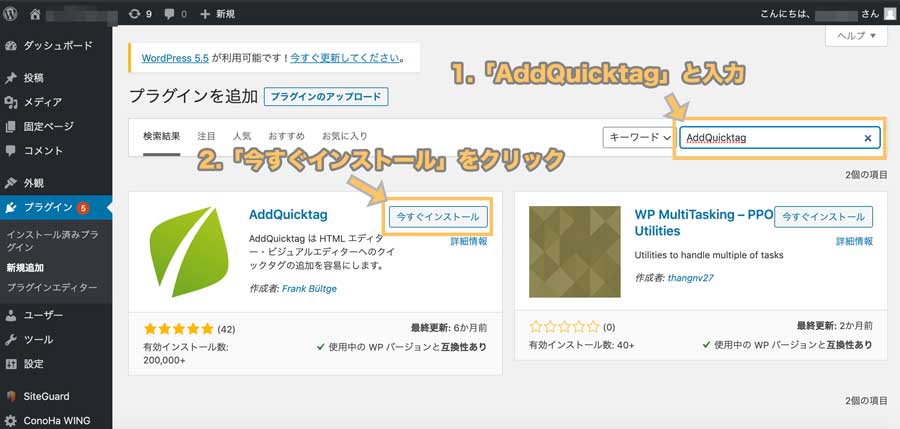Click プラグインのアップロード button
This screenshot has width=900, height=429.
pyautogui.click(x=326, y=96)
